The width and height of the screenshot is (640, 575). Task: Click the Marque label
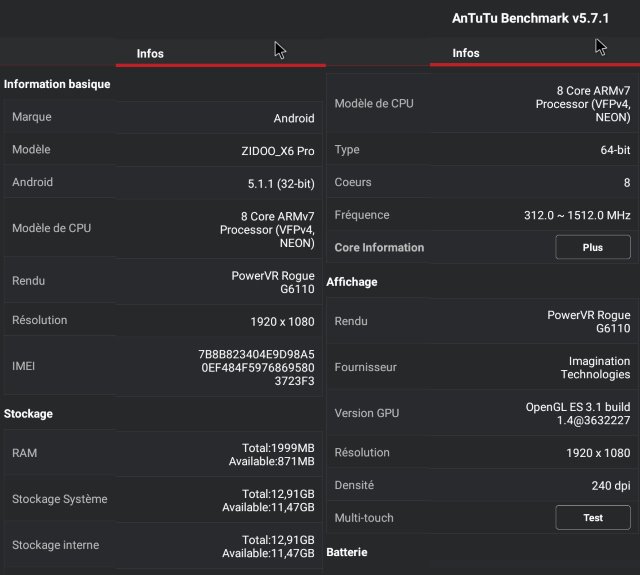[32, 117]
